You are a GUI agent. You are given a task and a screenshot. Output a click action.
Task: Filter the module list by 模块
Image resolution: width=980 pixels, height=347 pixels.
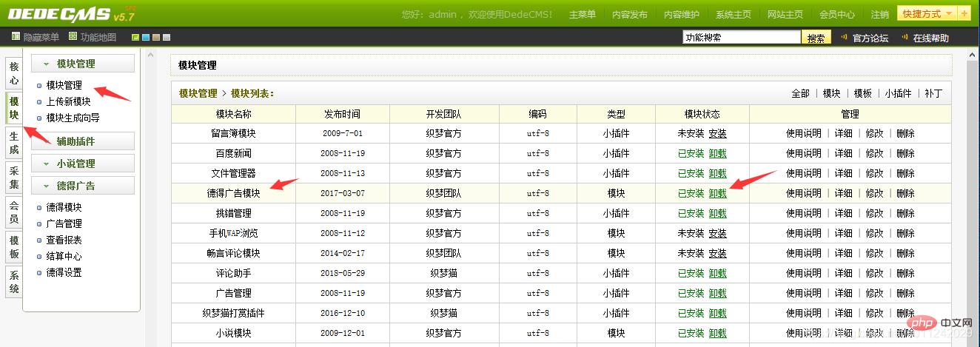point(832,93)
